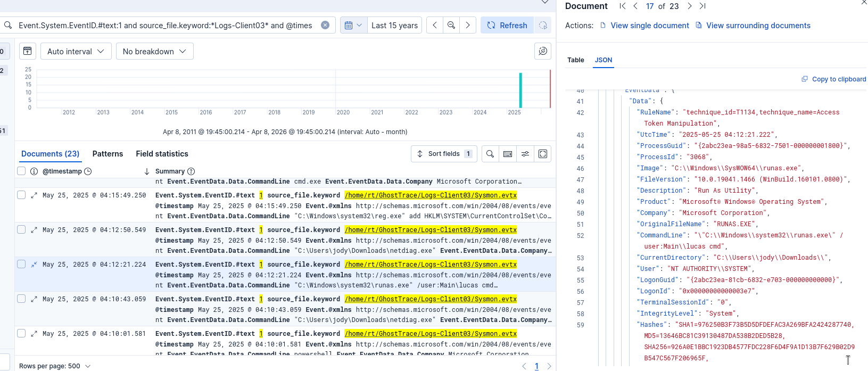Open the No breakdown dropdown
This screenshot has width=868, height=371.
154,51
